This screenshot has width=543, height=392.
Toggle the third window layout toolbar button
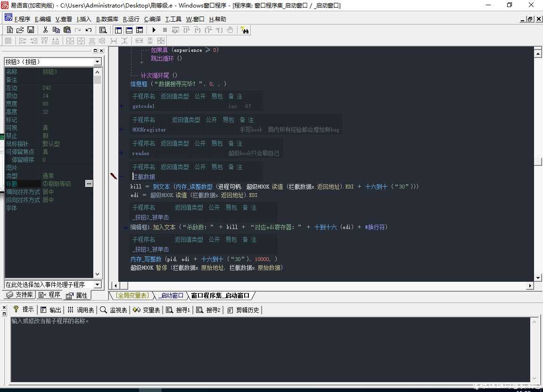140,30
